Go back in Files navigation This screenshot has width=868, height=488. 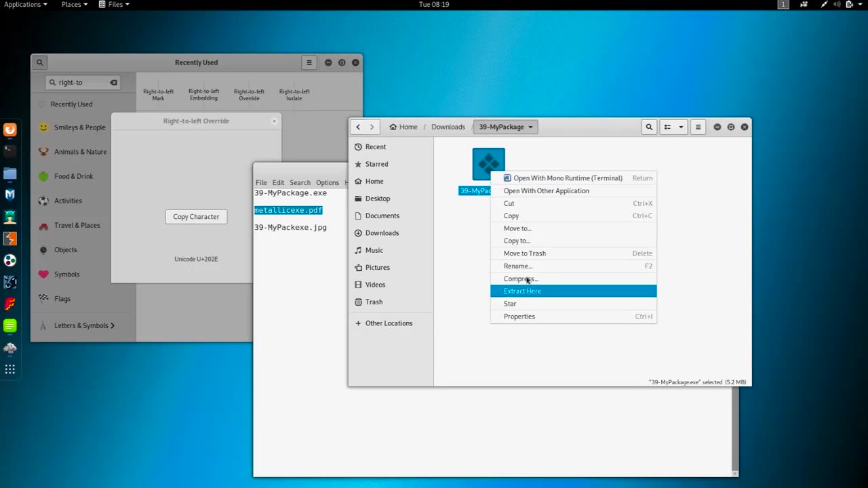point(358,127)
